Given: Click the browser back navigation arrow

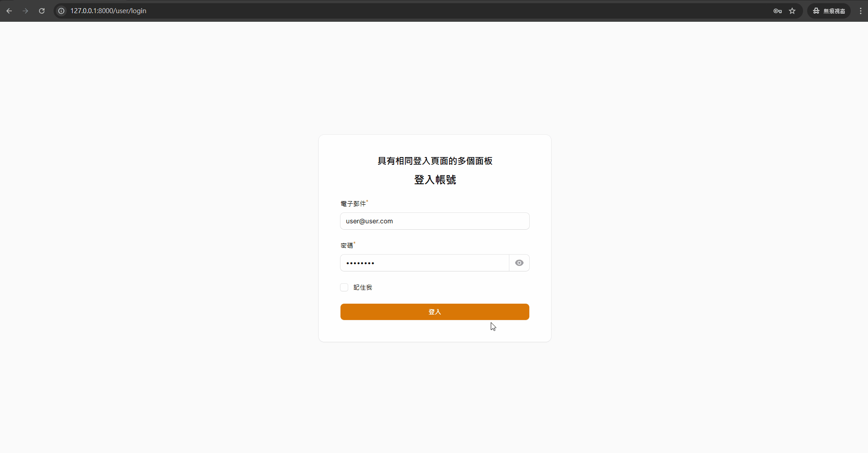Looking at the screenshot, I should (x=9, y=10).
